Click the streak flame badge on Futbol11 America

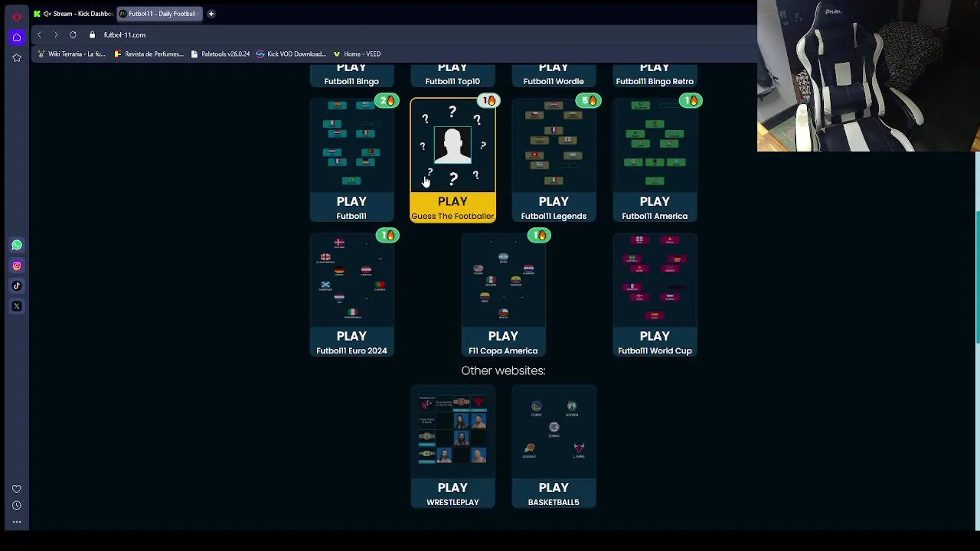pyautogui.click(x=691, y=100)
